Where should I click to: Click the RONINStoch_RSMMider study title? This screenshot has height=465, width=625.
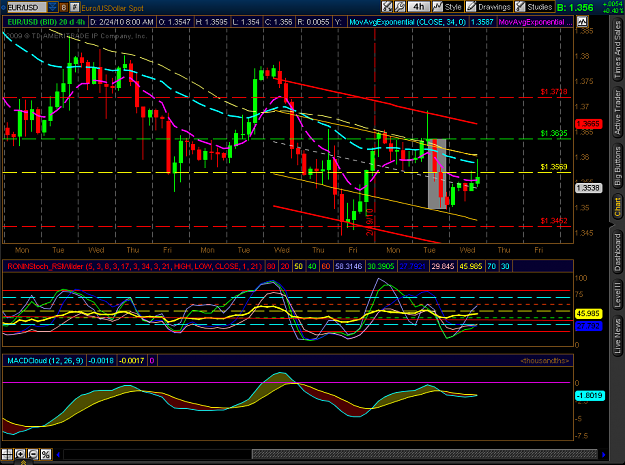(134, 266)
